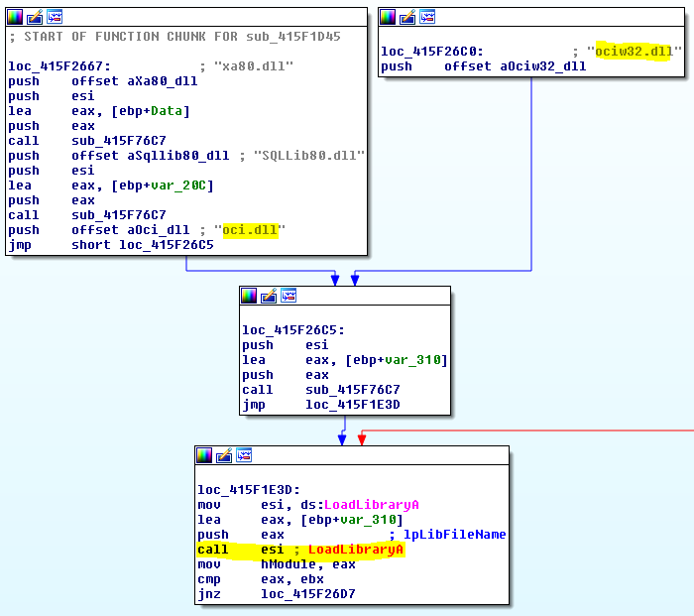Screen dimensions: 694x616
Task: Click the "SQLLib80.dll" comment string
Action: pos(309,156)
